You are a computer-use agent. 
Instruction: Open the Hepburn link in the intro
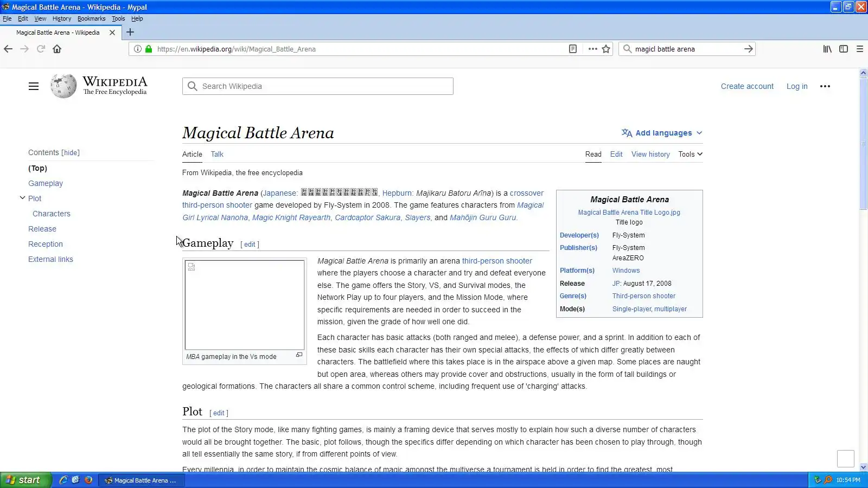(397, 193)
